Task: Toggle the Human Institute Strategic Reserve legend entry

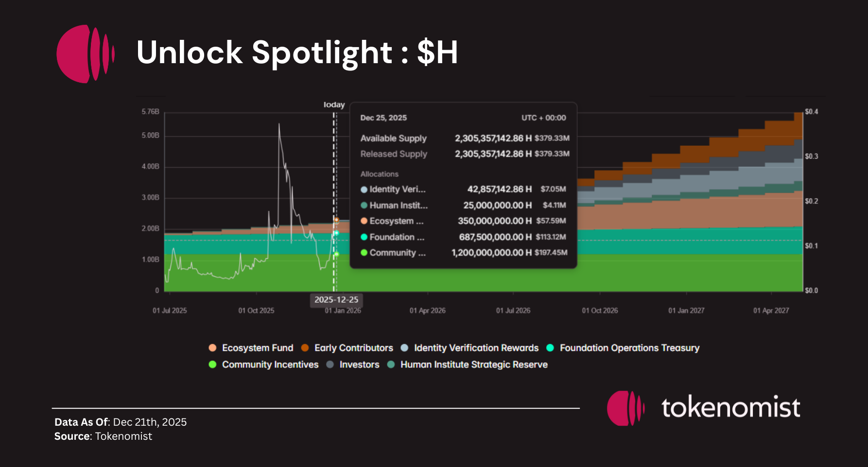Action: [473, 364]
